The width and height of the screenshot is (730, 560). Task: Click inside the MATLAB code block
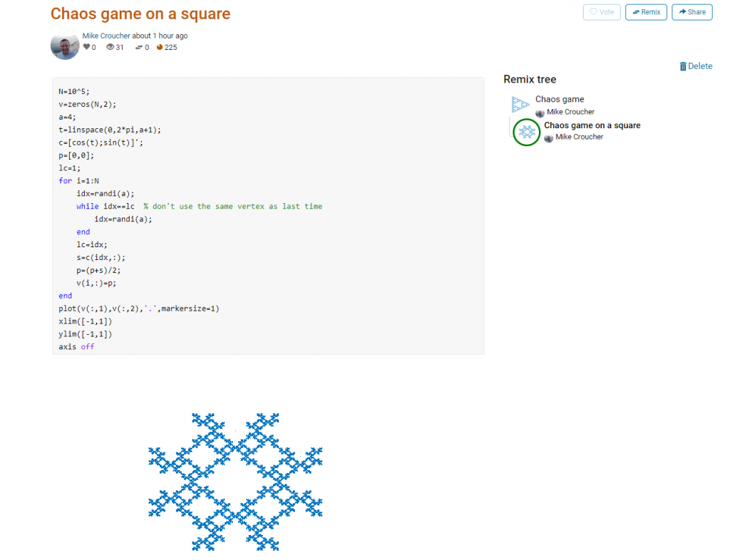267,215
